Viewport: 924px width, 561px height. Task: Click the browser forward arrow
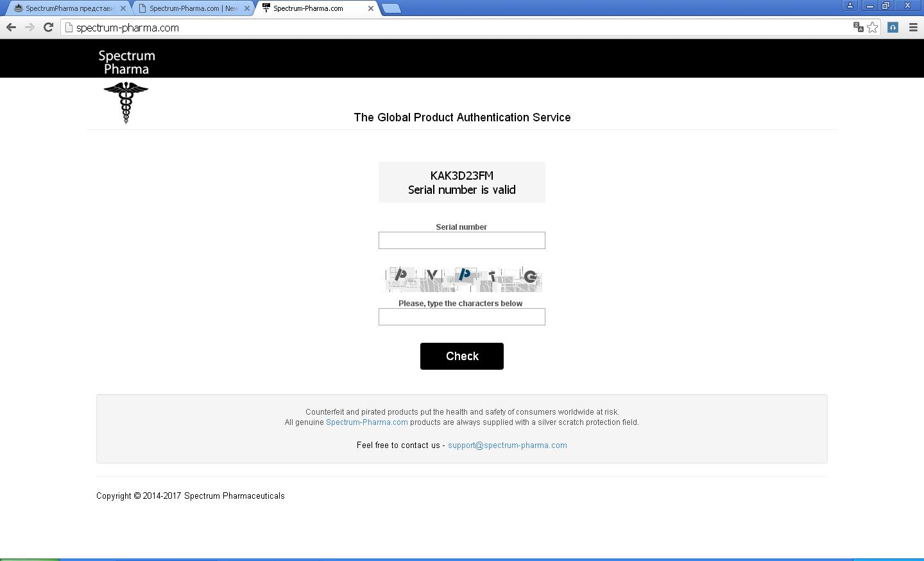[x=30, y=27]
